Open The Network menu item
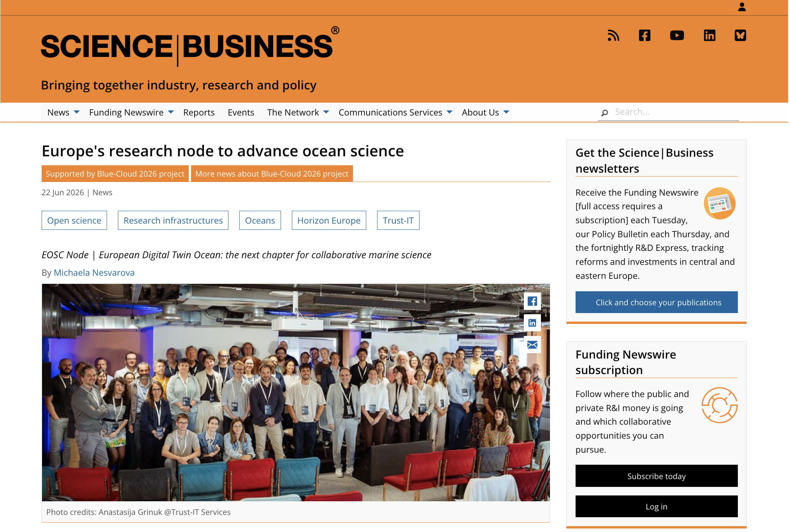Viewport: 790px width, 532px height. (x=293, y=112)
